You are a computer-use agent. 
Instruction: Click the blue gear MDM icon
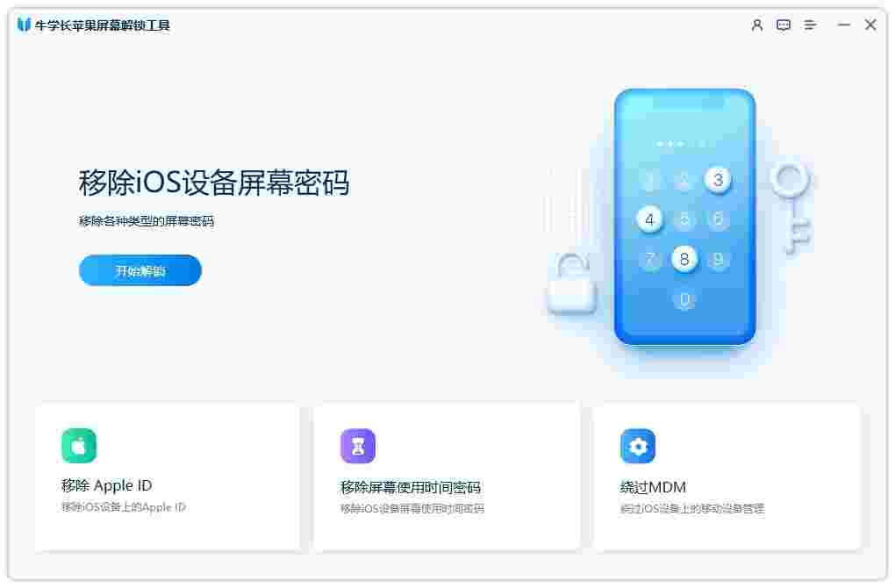(x=638, y=446)
